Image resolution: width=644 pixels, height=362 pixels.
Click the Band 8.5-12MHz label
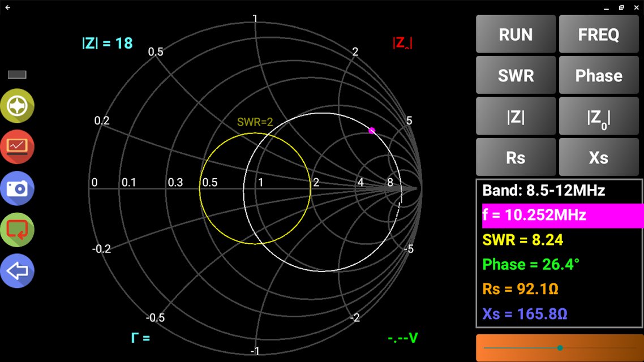tap(543, 191)
